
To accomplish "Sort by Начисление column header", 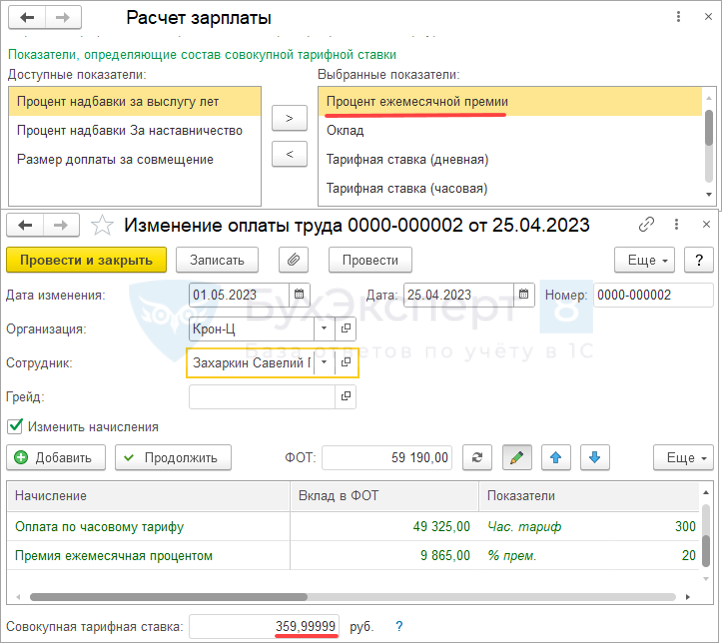I will click(x=148, y=496).
